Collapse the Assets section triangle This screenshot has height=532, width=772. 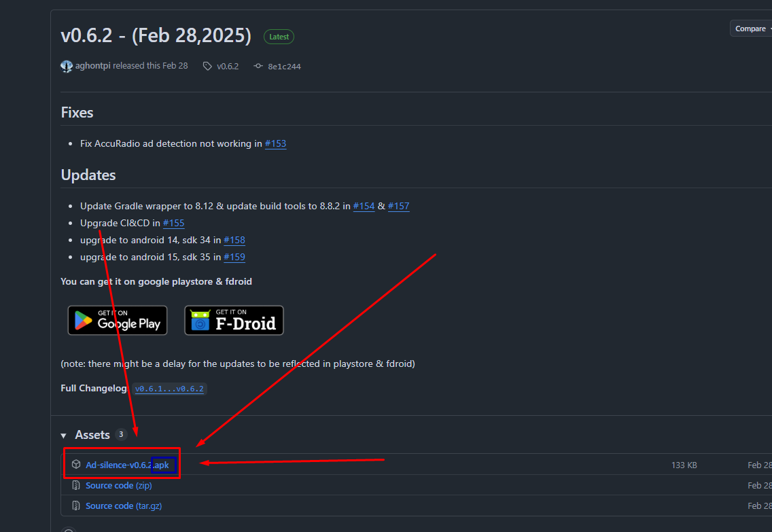[x=63, y=435]
